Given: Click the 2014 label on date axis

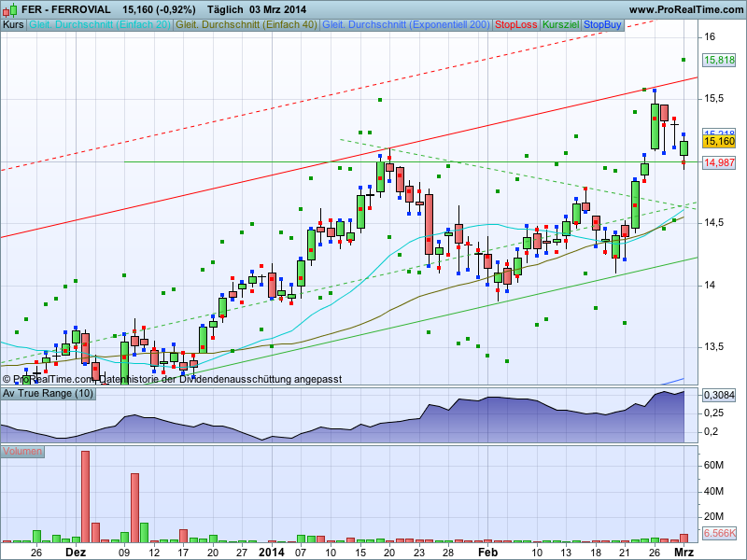Looking at the screenshot, I should 271,552.
